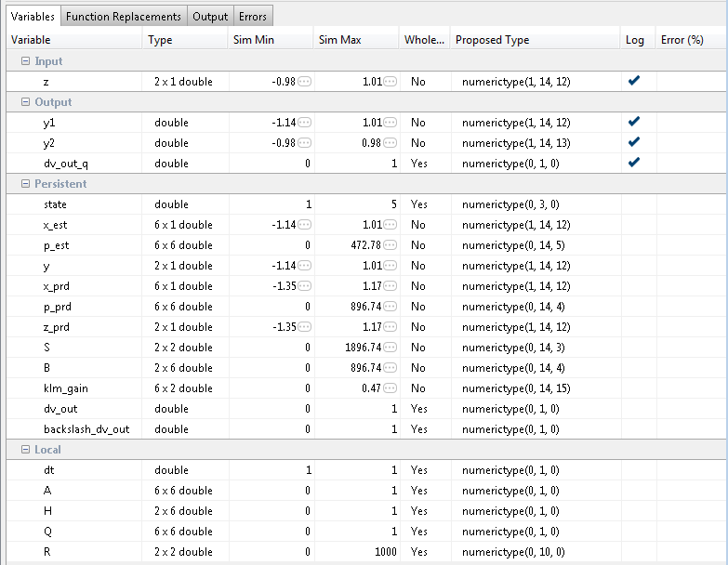Image resolution: width=728 pixels, height=565 pixels.
Task: Show histogram for x_est Sim Max
Action: pyautogui.click(x=391, y=225)
